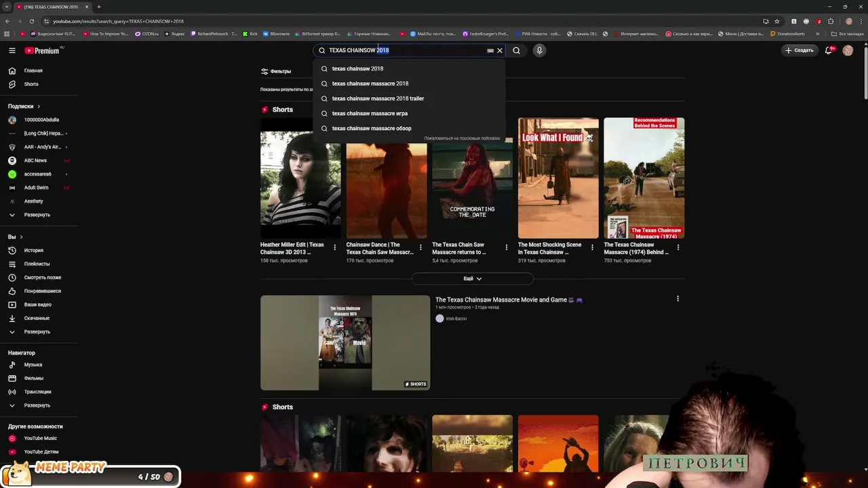The height and width of the screenshot is (488, 868).
Task: Play Heather Miller Edit short thumbnail
Action: pos(300,178)
